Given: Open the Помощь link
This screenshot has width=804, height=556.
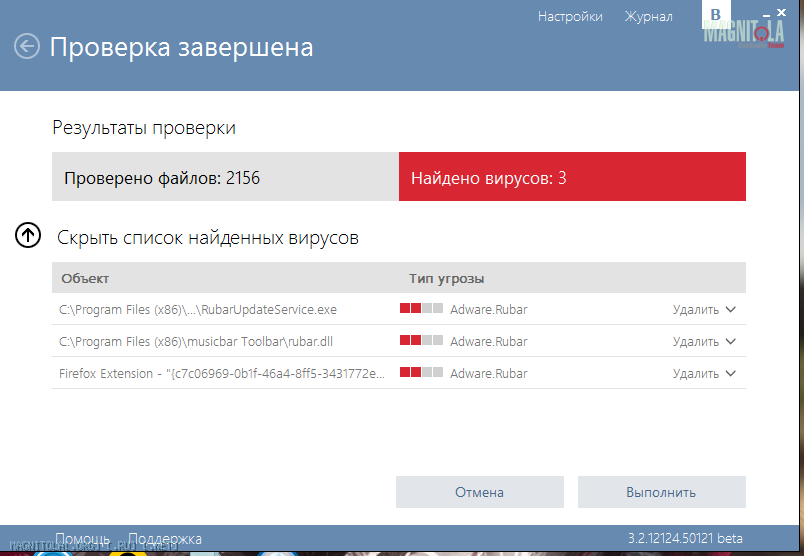Looking at the screenshot, I should 82,539.
